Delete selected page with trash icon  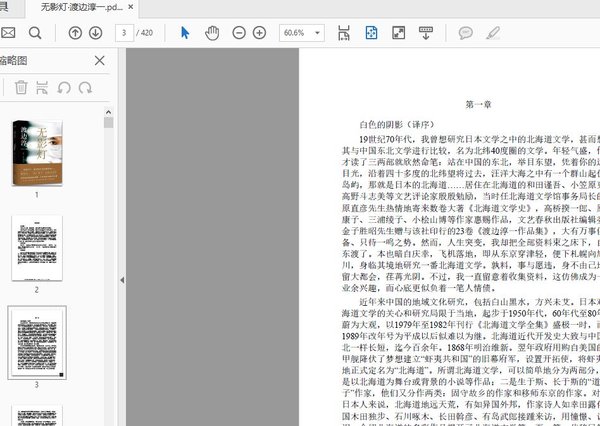point(20,88)
